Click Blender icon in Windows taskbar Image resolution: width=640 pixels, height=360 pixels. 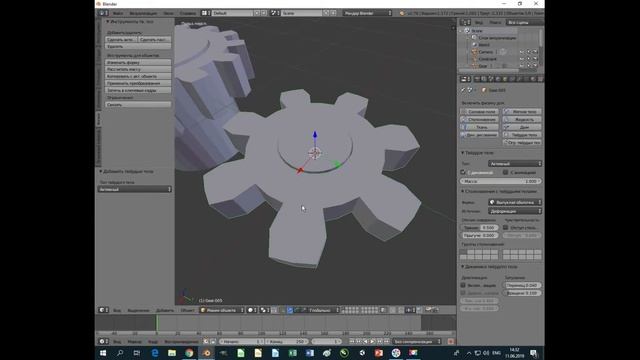click(x=207, y=353)
